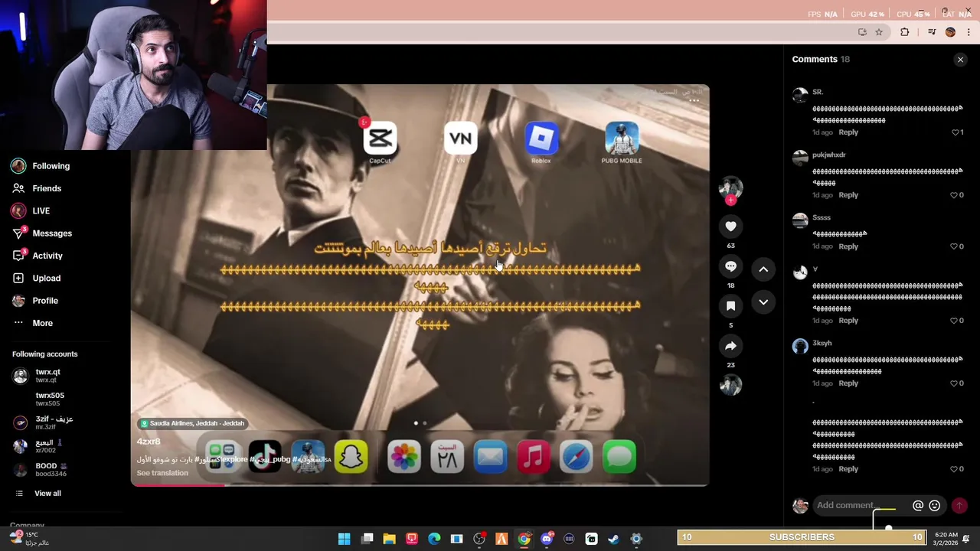980x551 pixels.
Task: Like the comment from SR.
Action: [x=955, y=132]
